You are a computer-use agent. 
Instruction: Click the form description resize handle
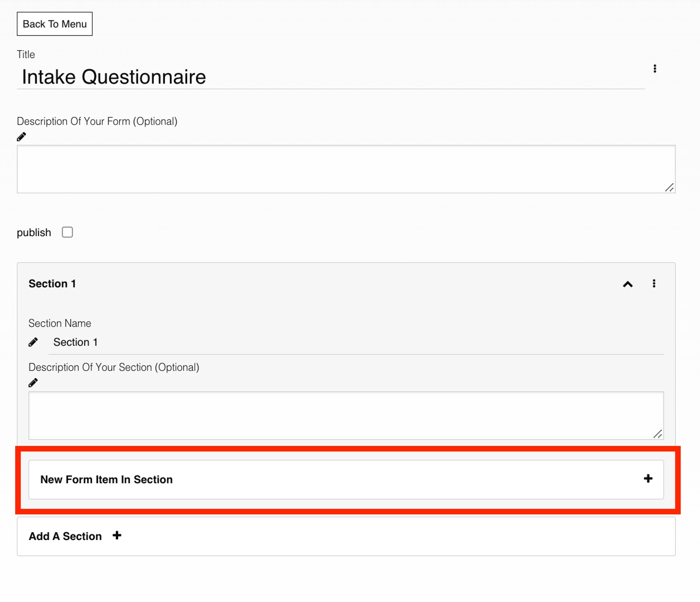(x=669, y=188)
